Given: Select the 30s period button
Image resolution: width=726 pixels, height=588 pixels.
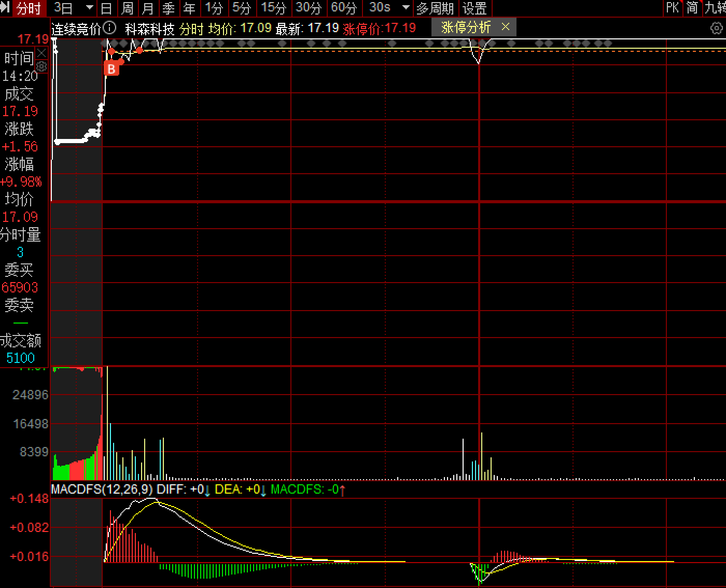Looking at the screenshot, I should (x=380, y=8).
